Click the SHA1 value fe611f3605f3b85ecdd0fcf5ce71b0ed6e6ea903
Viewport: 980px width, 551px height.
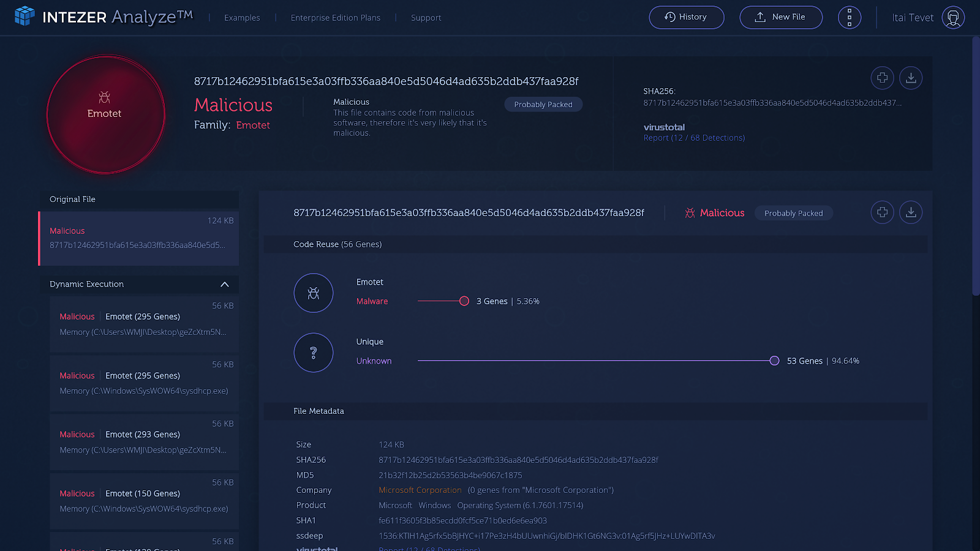point(462,520)
